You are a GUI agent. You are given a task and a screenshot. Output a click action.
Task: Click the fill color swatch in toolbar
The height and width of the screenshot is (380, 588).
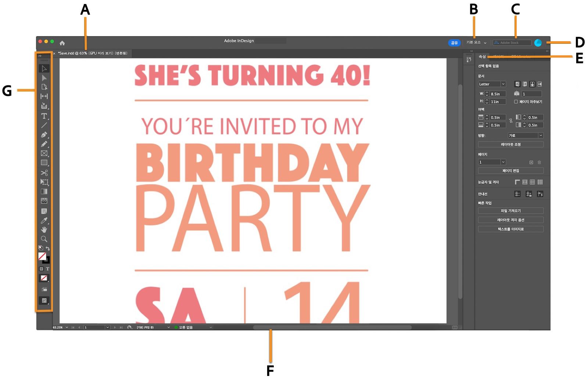tap(42, 256)
